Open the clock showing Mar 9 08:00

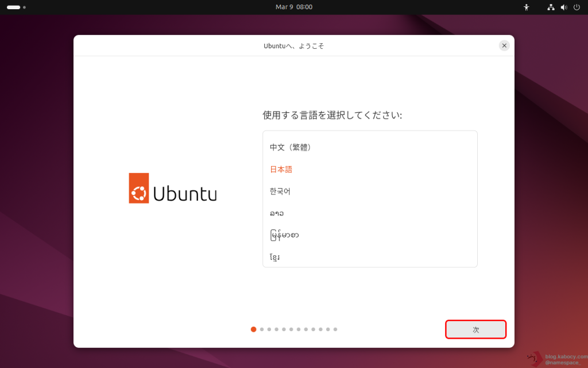pos(294,7)
